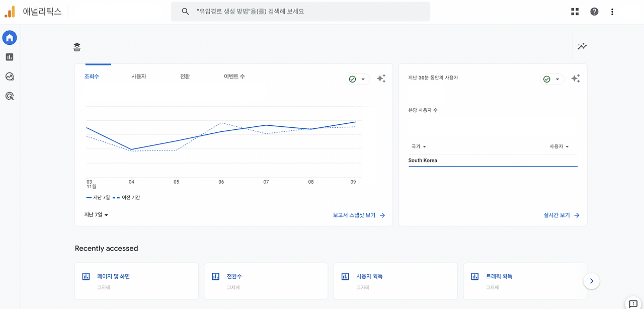This screenshot has width=644, height=309.
Task: Open the 국가 dimension dropdown
Action: click(419, 146)
